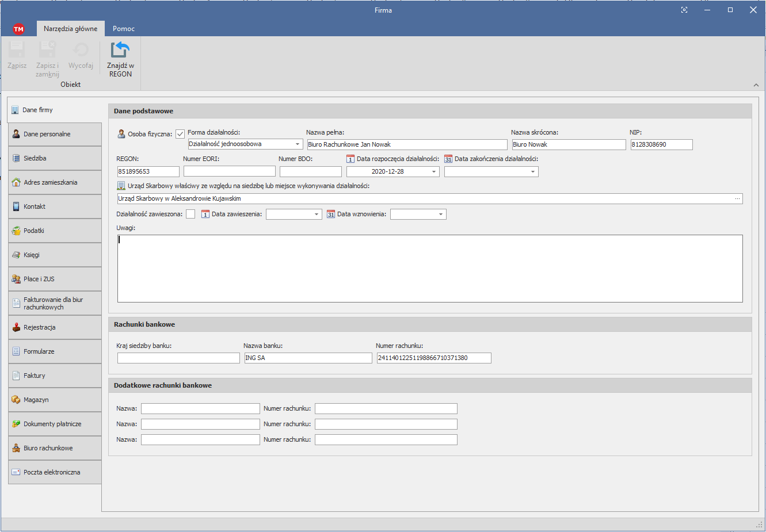Open Rejestracja section in sidebar
766x532 pixels.
click(x=55, y=327)
